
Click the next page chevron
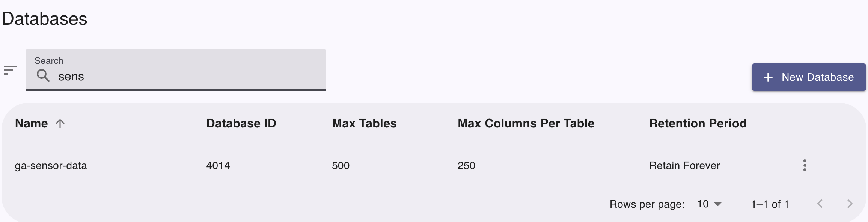coord(850,204)
